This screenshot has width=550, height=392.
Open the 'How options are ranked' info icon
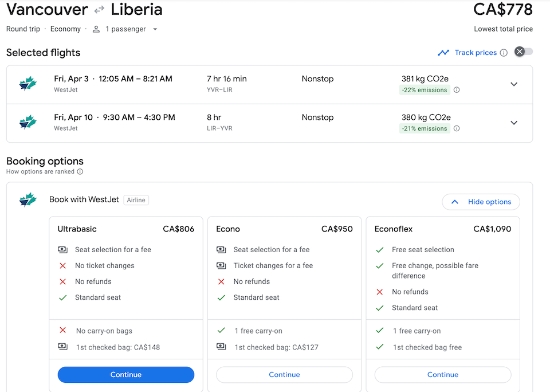[x=80, y=171]
